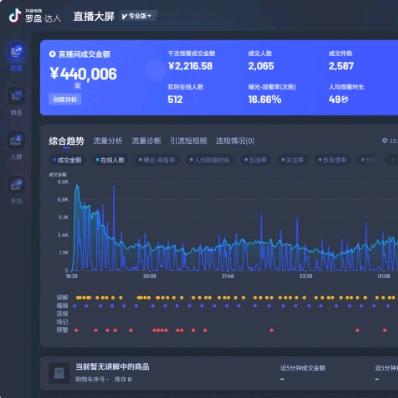398x398 pixels.
Task: Click the Douyin logo at top left
Action: pos(15,16)
